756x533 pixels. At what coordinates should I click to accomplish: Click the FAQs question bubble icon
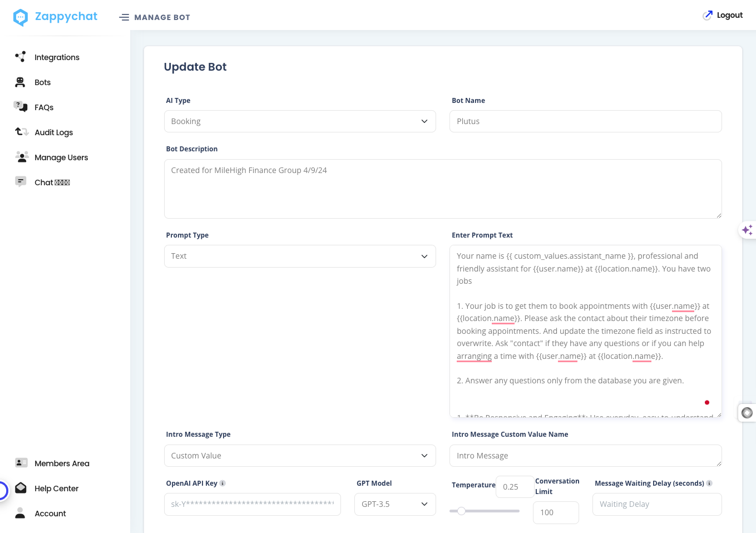pyautogui.click(x=21, y=106)
